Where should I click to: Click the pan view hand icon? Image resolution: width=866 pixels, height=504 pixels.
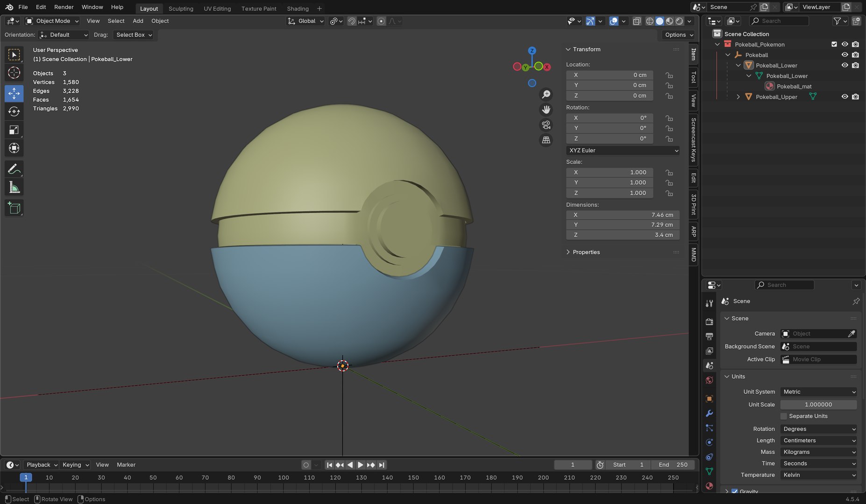(546, 110)
